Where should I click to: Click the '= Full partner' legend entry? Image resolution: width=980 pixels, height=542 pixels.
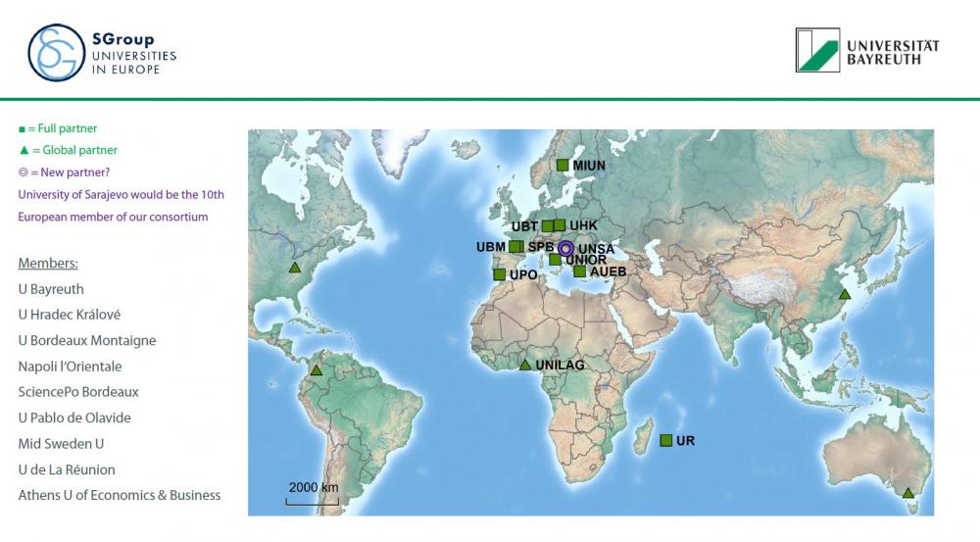58,128
